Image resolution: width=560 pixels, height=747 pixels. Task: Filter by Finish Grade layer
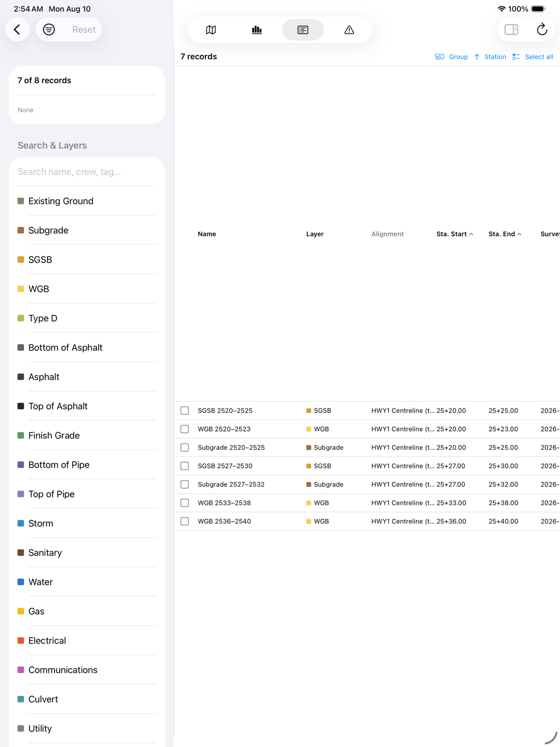pyautogui.click(x=87, y=436)
